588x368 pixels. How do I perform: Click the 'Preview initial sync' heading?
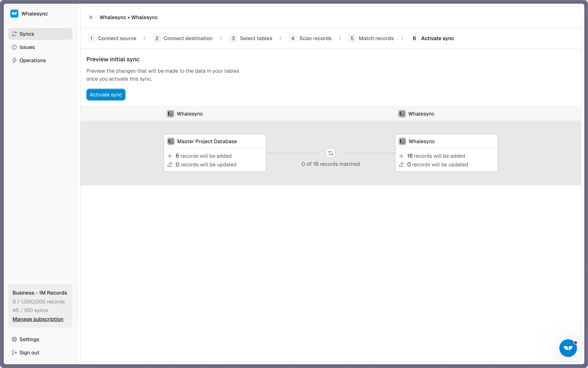113,59
